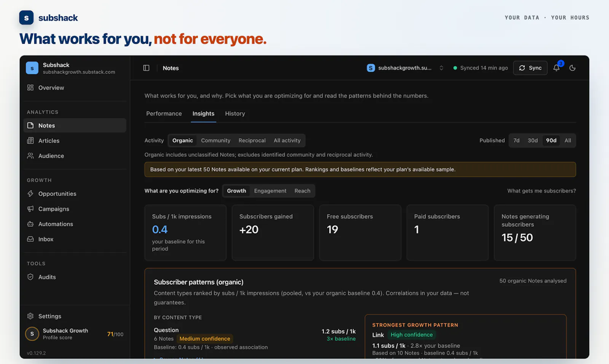Optimize for Engagement
609x364 pixels.
click(270, 191)
